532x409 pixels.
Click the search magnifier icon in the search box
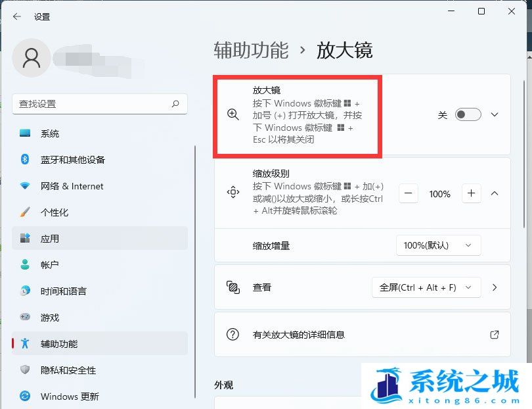175,104
